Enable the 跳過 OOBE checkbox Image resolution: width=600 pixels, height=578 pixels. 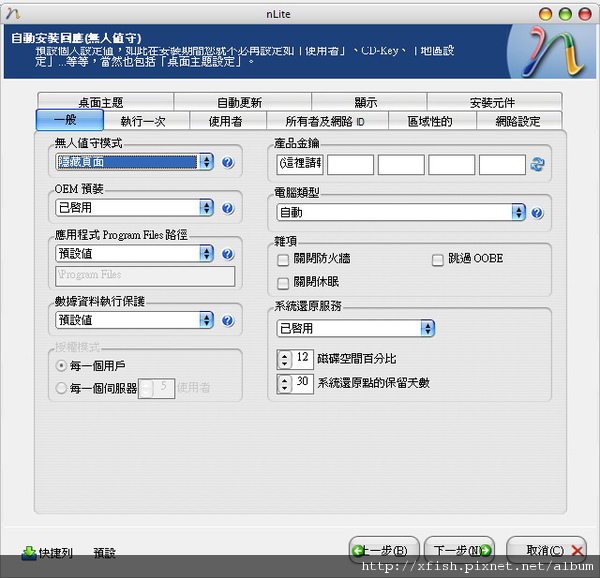coord(437,260)
